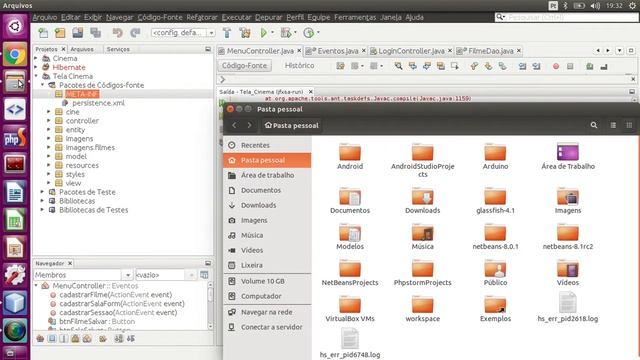The height and width of the screenshot is (360, 640).
Task: Select the META-INF package
Action: (x=82, y=94)
